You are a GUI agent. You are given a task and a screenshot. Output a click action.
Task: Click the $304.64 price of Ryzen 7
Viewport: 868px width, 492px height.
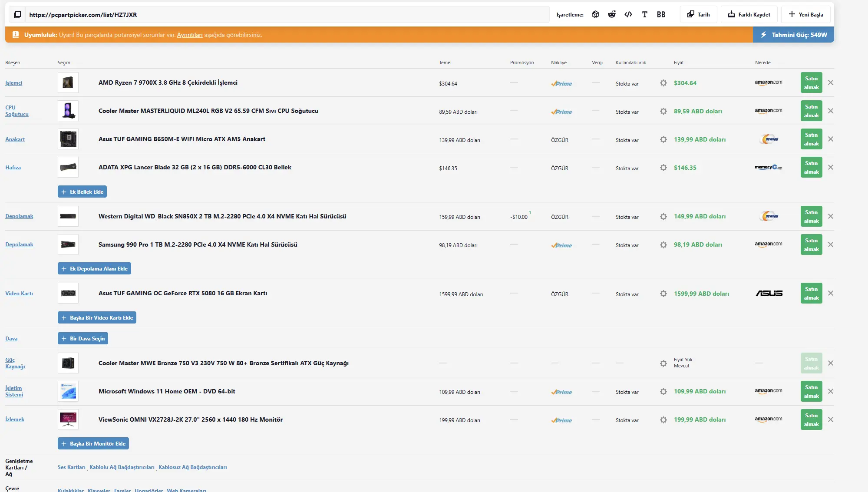point(685,83)
